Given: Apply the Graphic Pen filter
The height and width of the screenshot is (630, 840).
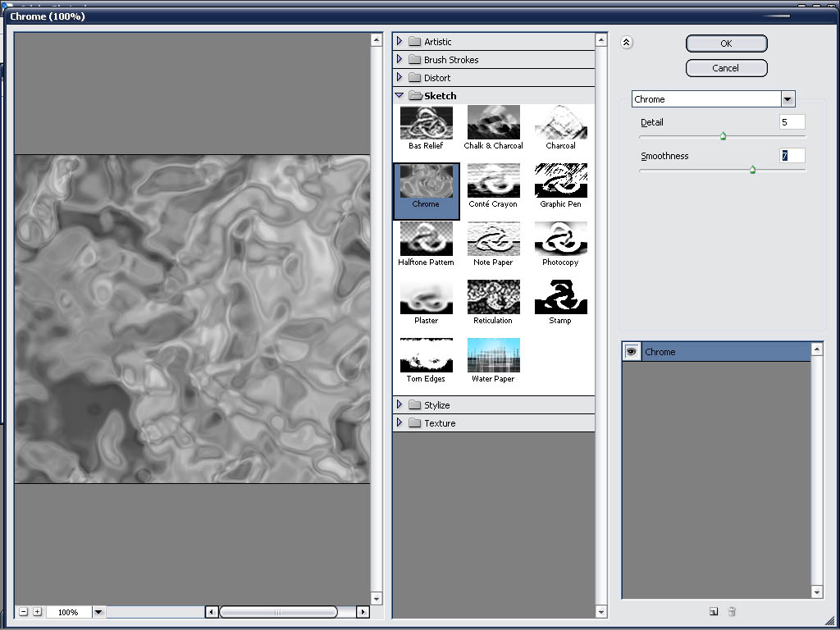Looking at the screenshot, I should [x=560, y=181].
